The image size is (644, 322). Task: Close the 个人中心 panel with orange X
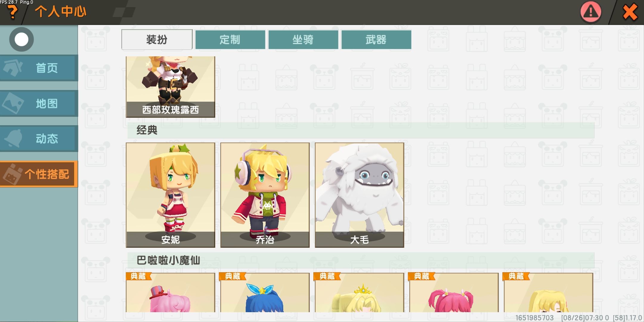[x=630, y=13]
